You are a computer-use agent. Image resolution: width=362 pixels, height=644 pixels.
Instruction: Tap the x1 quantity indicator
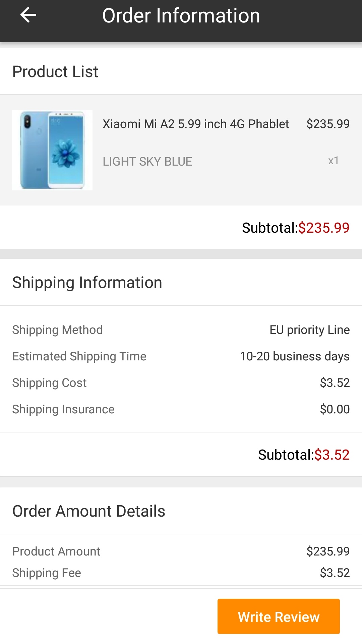click(333, 161)
